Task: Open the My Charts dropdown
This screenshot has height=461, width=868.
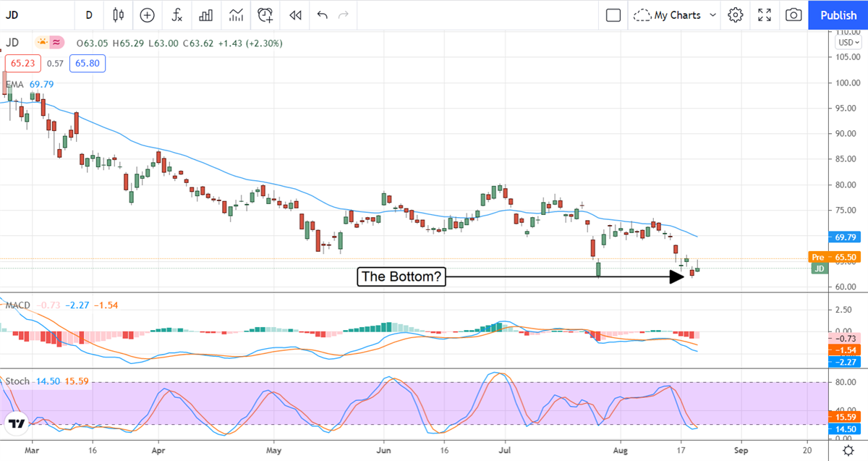Action: click(676, 14)
